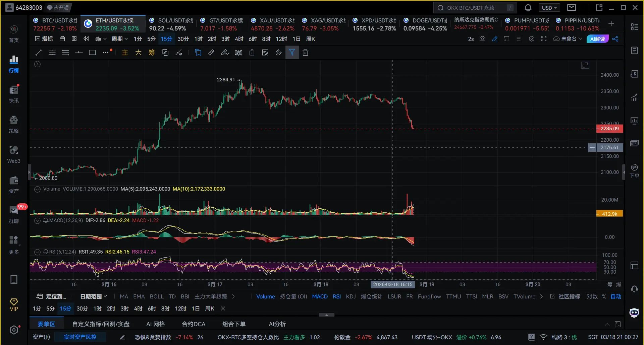Screen dimensions: 644x345
Task: Take a chart screenshot with camera icon
Action: pos(482,39)
